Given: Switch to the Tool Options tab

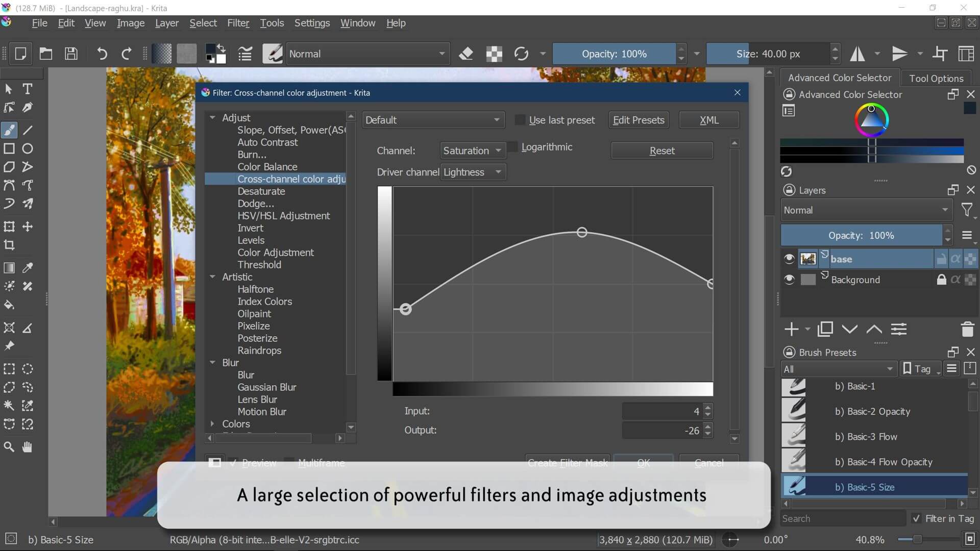Looking at the screenshot, I should tap(936, 78).
